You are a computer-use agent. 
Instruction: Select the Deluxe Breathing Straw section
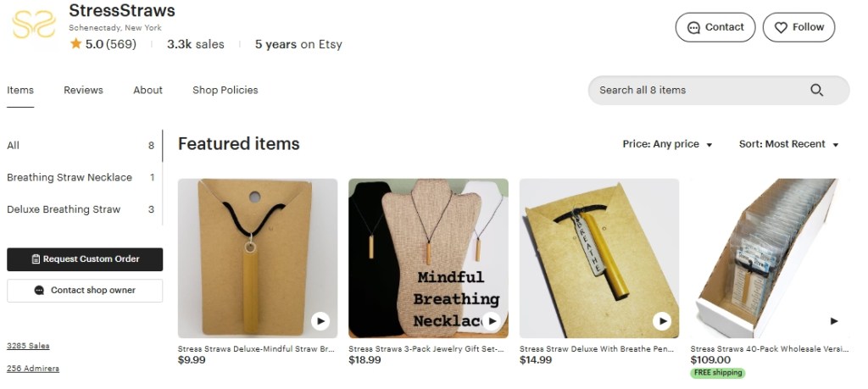point(64,209)
